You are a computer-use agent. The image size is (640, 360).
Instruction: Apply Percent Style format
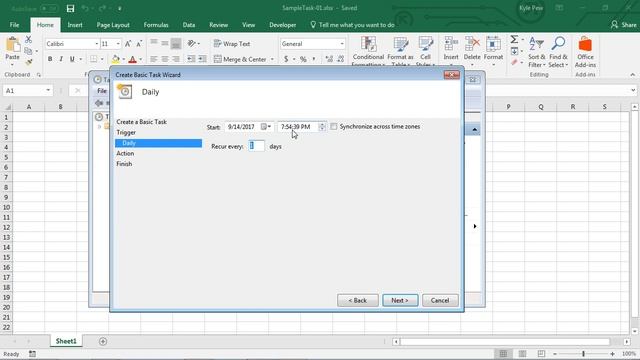[x=303, y=59]
